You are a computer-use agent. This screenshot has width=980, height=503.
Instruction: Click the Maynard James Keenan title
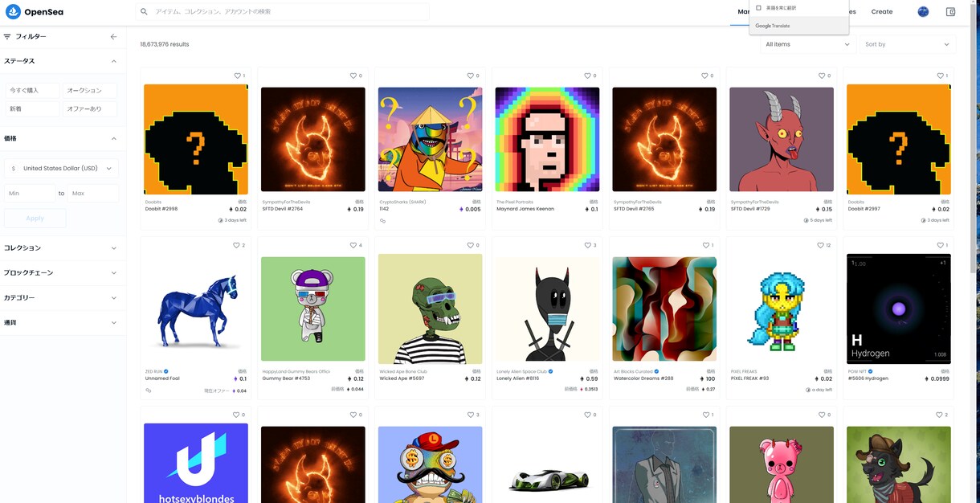pos(525,209)
